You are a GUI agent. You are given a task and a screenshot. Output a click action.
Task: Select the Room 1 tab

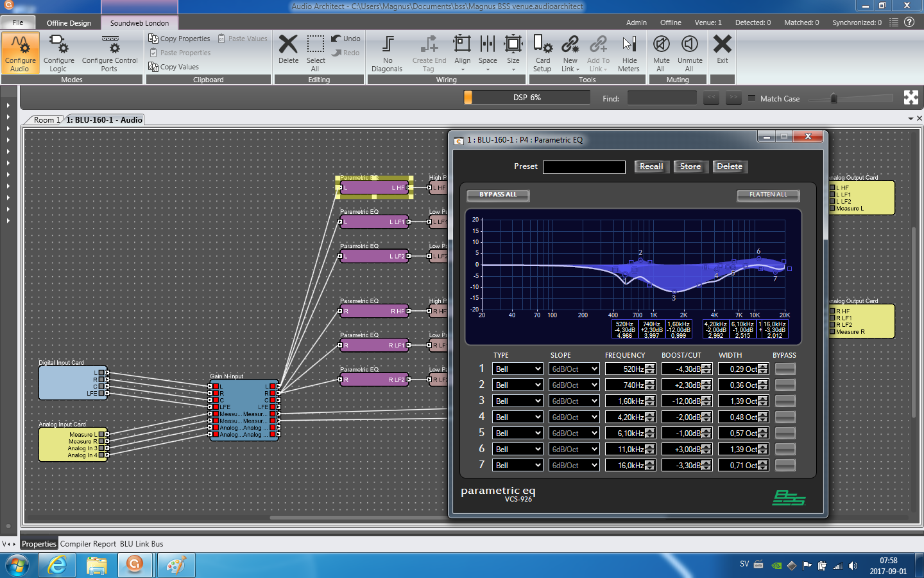[x=47, y=120]
